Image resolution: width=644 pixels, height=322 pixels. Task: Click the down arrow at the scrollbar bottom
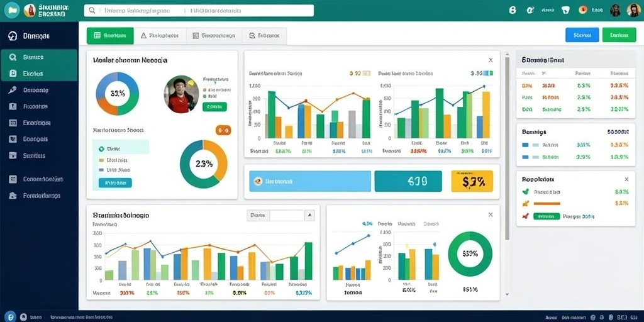click(507, 294)
